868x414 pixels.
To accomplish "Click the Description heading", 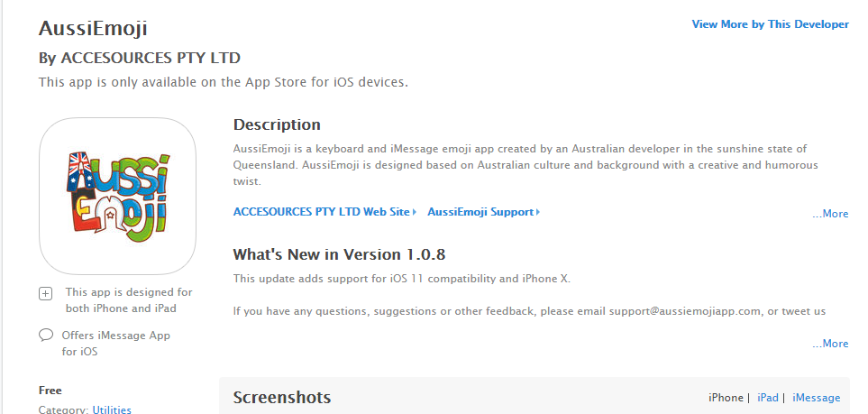I will 277,124.
